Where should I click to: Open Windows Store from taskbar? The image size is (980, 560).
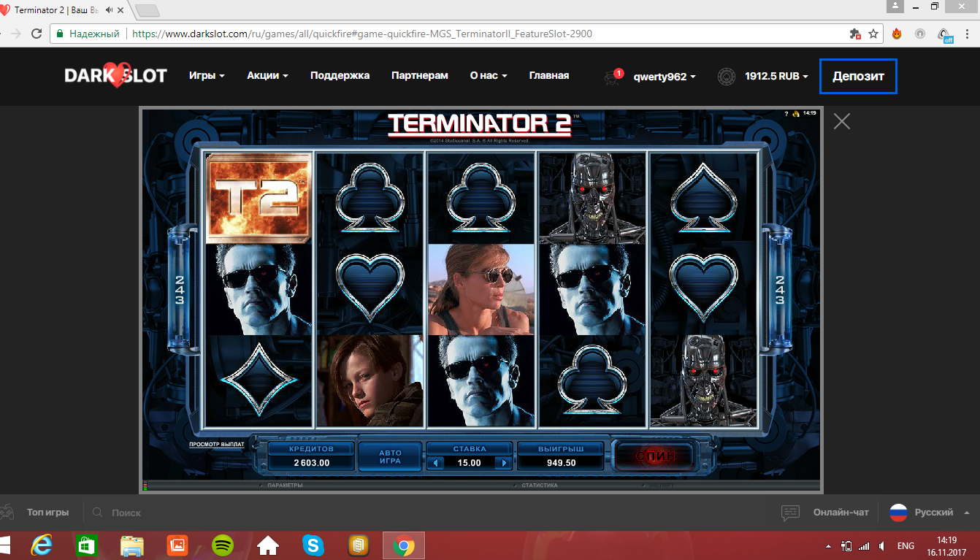(86, 545)
